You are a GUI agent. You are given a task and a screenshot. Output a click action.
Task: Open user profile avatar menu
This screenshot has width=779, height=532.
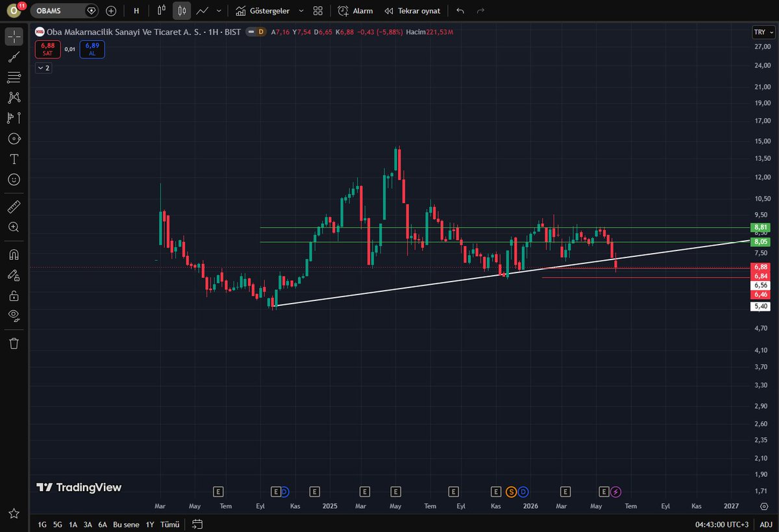point(14,10)
